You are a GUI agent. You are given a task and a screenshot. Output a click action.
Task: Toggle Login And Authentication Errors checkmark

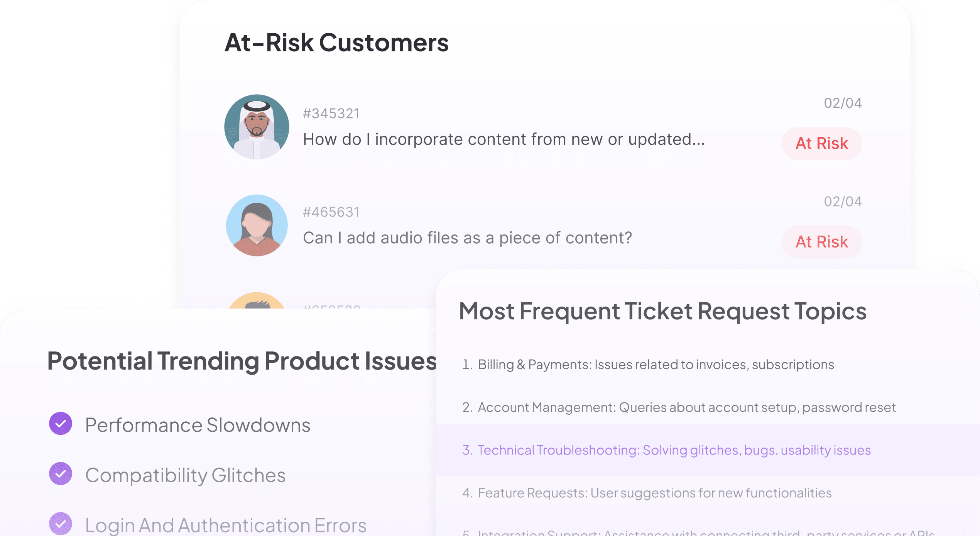point(61,524)
